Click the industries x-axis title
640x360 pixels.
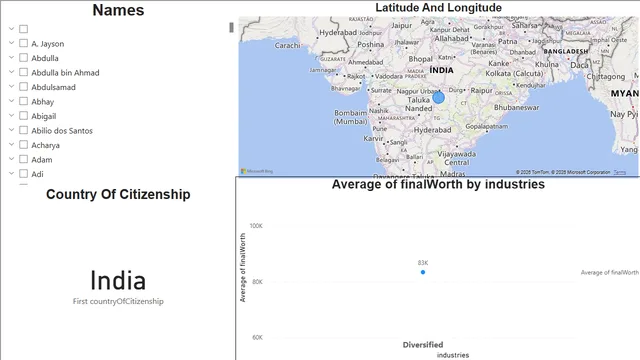click(453, 355)
